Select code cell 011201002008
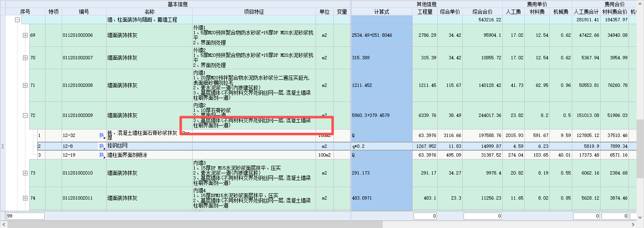This screenshot has width=644, height=228. [84, 85]
